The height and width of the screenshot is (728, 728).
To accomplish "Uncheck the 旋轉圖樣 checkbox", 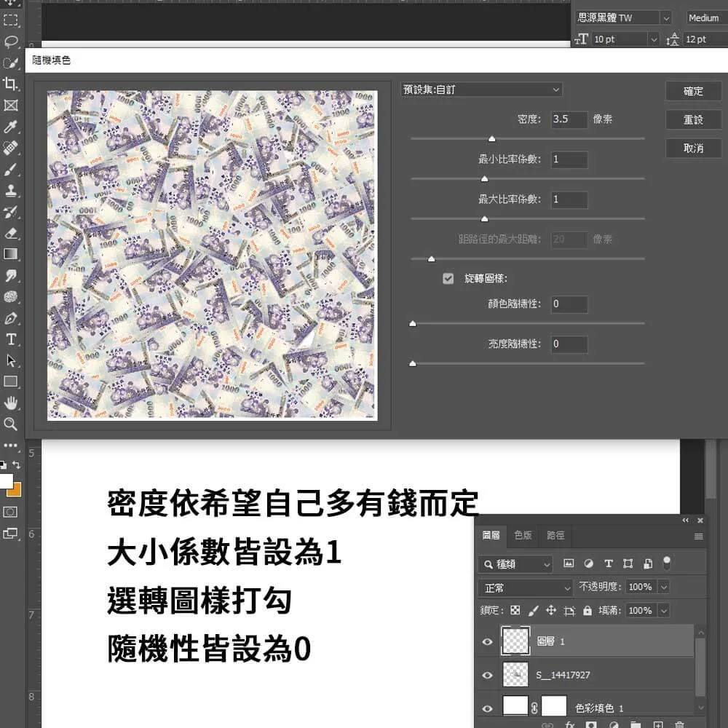I will coord(448,279).
